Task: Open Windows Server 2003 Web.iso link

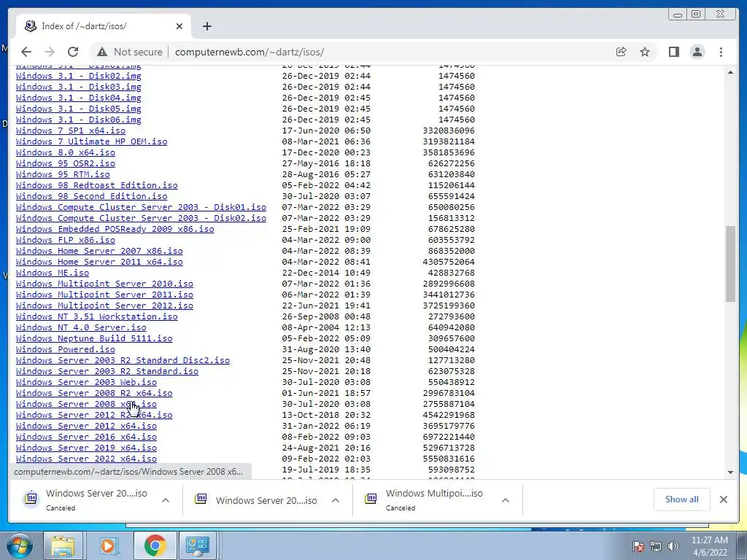Action: coord(86,382)
